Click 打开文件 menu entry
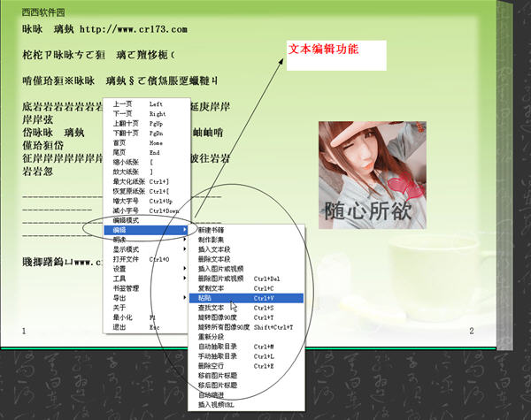Viewport: 531px width, 420px height. coord(146,259)
